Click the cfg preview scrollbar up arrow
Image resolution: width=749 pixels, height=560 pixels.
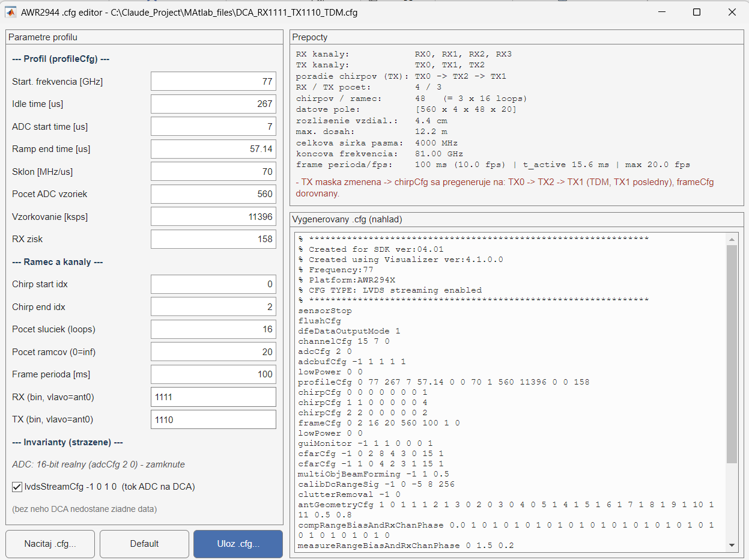[732, 239]
